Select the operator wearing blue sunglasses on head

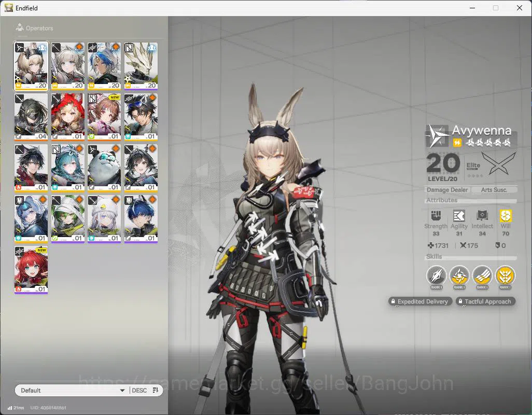tap(141, 117)
